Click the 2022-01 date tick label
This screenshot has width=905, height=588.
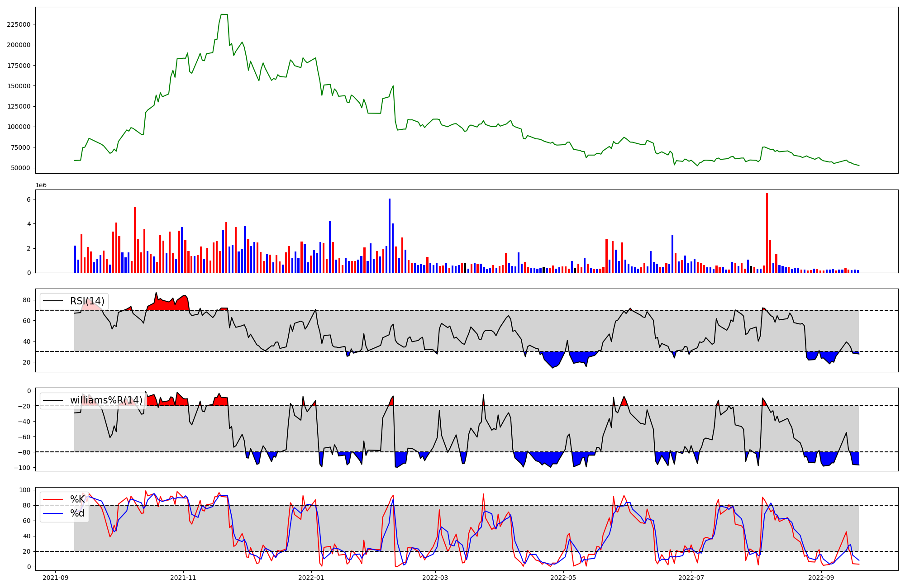pos(311,578)
